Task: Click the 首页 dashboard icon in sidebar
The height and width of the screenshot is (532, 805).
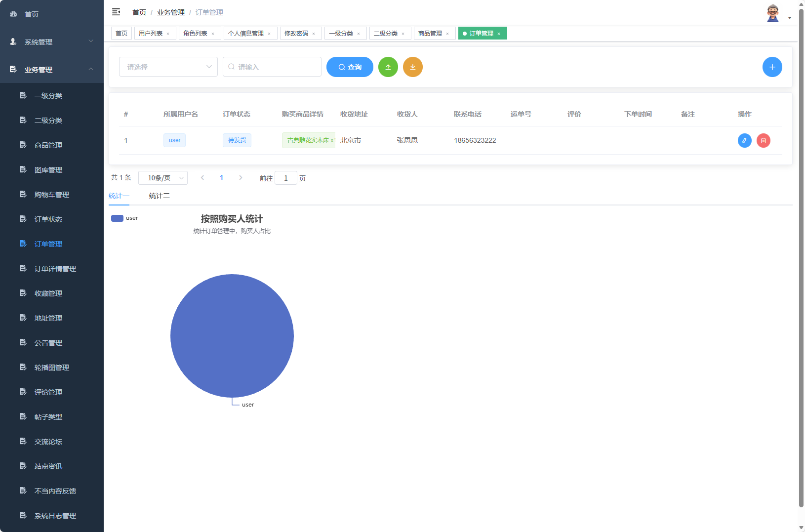Action: [x=13, y=14]
